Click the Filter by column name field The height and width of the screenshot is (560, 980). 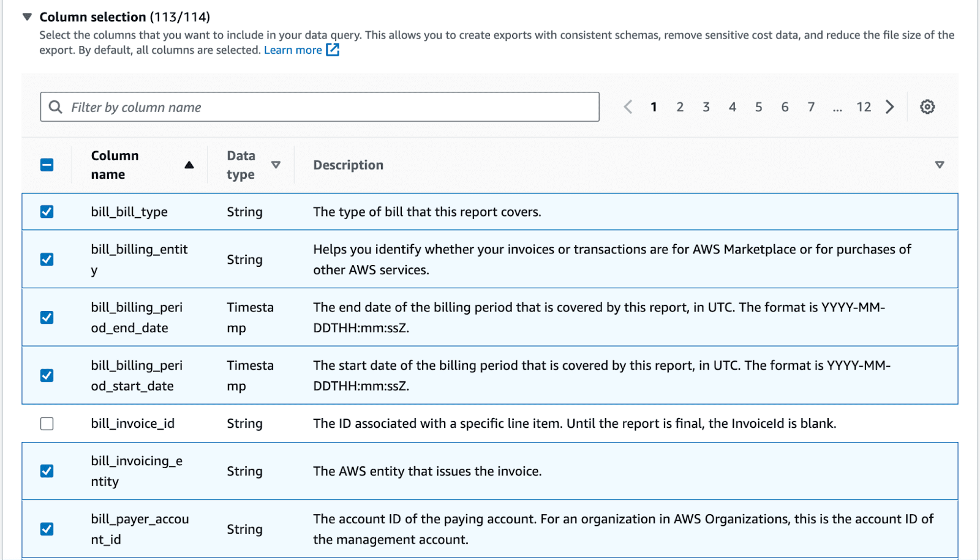pyautogui.click(x=331, y=107)
